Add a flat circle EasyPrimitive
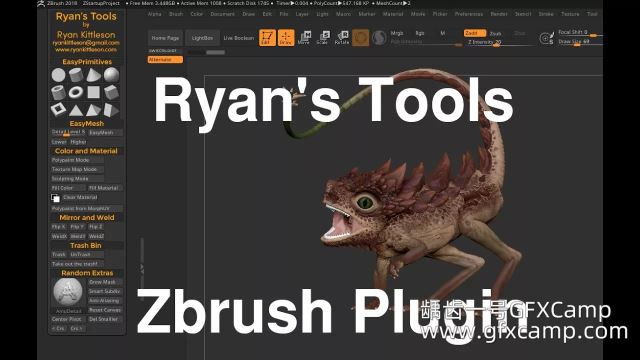This screenshot has height=360, width=640. [x=58, y=75]
